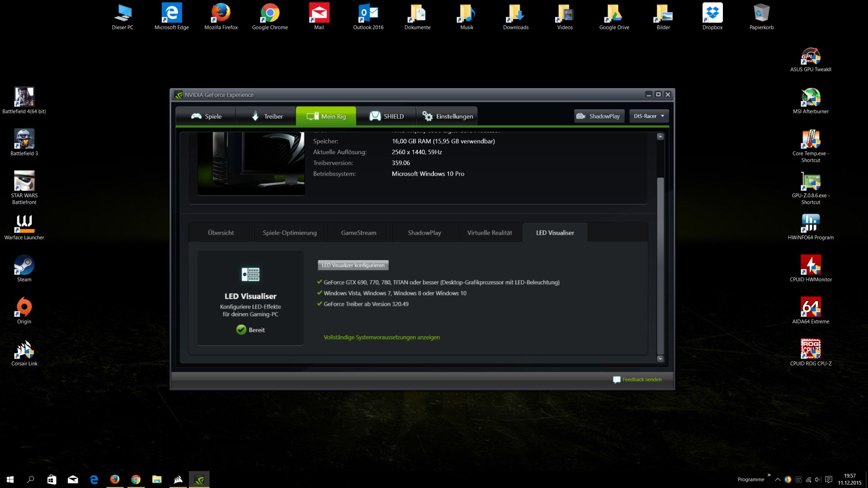The width and height of the screenshot is (868, 488).
Task: Click the scrollbar down arrow
Action: pos(660,359)
